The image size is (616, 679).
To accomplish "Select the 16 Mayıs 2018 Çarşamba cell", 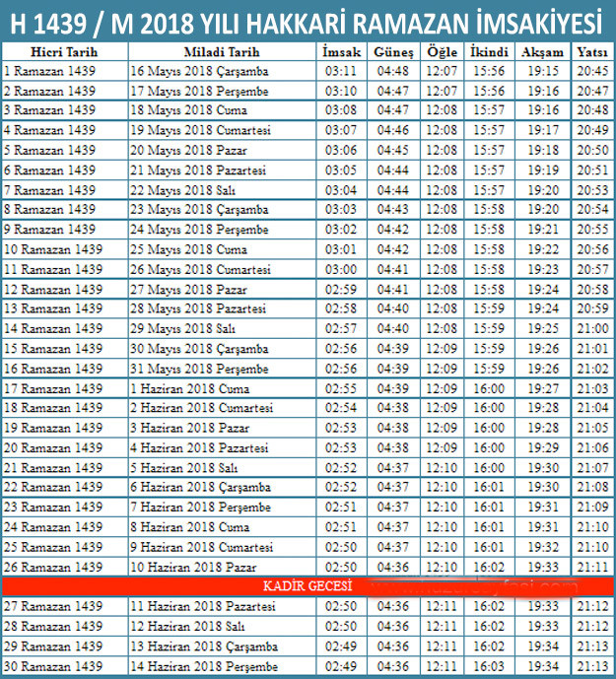I will tap(199, 71).
